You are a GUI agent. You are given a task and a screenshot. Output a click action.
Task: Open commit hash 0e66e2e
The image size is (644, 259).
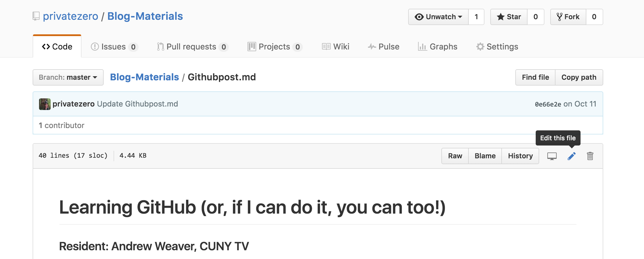(x=548, y=104)
